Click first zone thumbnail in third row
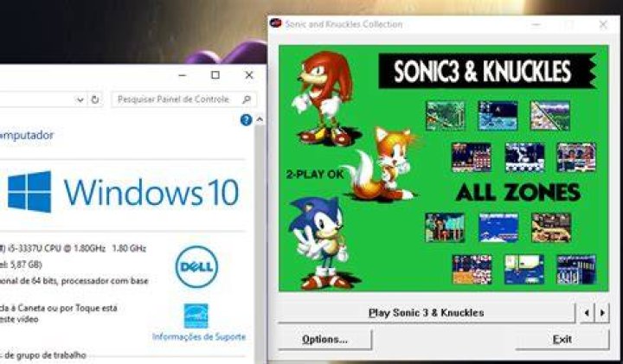 pyautogui.click(x=445, y=228)
